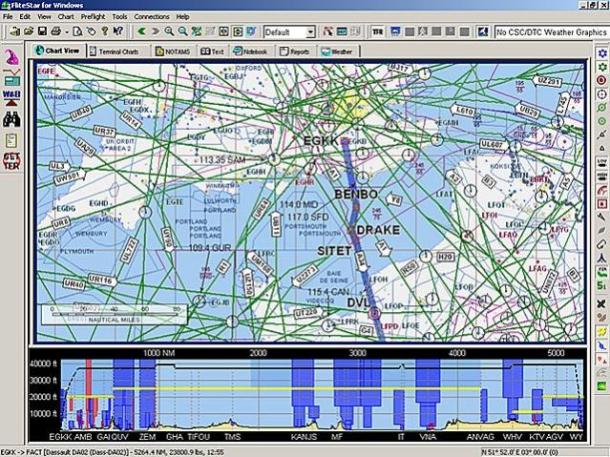Open the View menu

44,17
